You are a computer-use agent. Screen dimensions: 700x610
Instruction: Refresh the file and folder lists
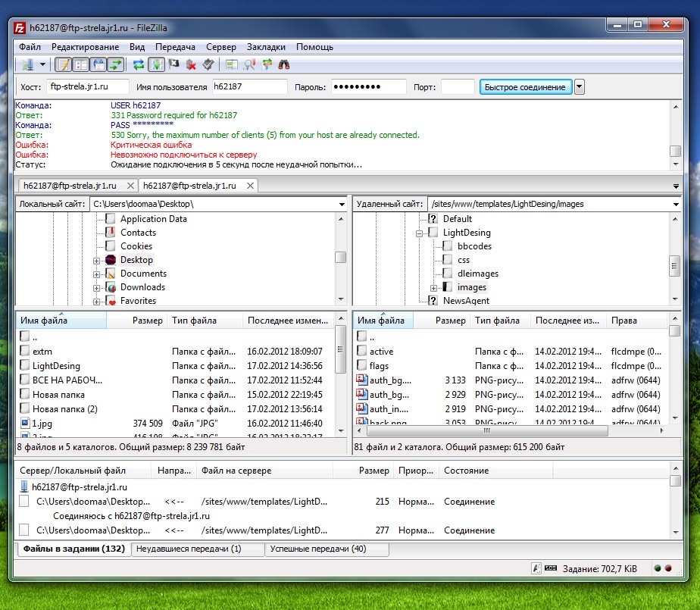[139, 64]
